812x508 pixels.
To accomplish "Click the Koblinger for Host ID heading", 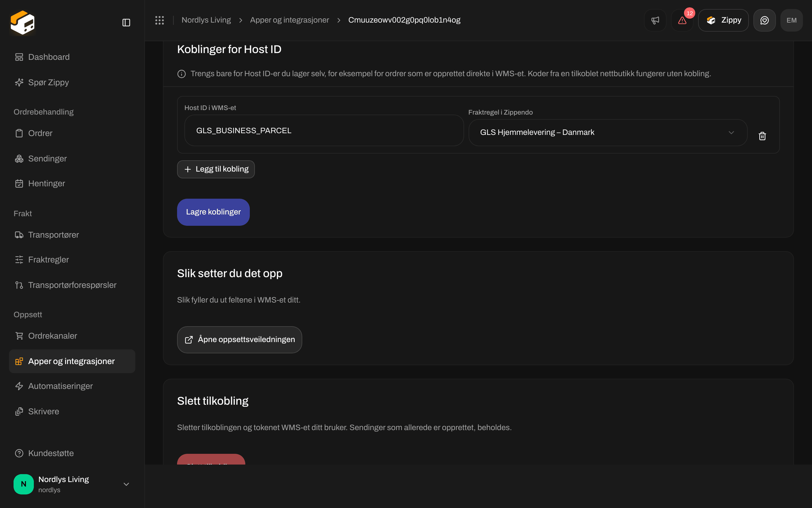I will point(229,49).
